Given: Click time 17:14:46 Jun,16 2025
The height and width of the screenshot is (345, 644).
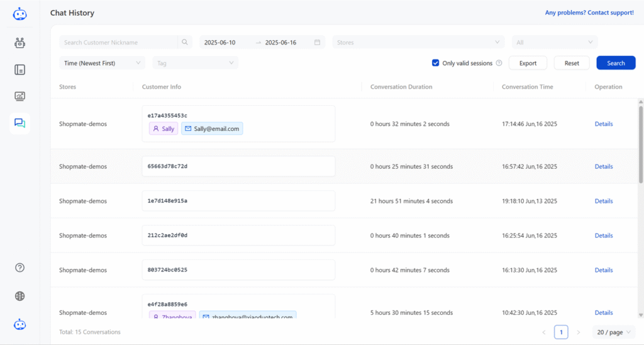Looking at the screenshot, I should click(x=530, y=124).
